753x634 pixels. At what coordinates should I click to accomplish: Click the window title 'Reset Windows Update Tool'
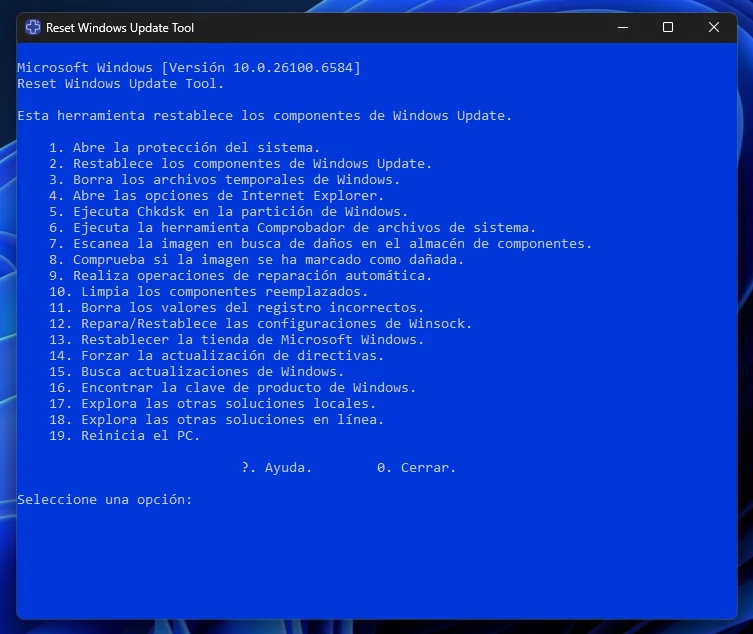point(120,28)
